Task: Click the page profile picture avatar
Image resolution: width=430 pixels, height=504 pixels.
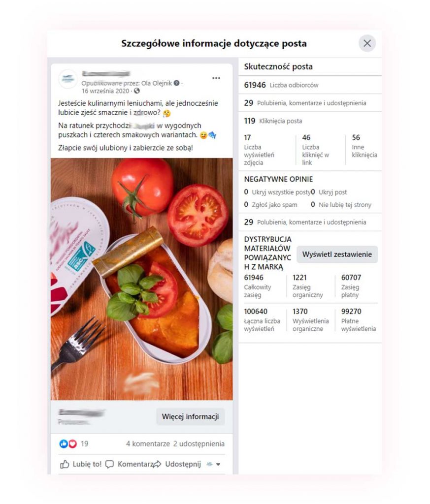Action: 68,79
